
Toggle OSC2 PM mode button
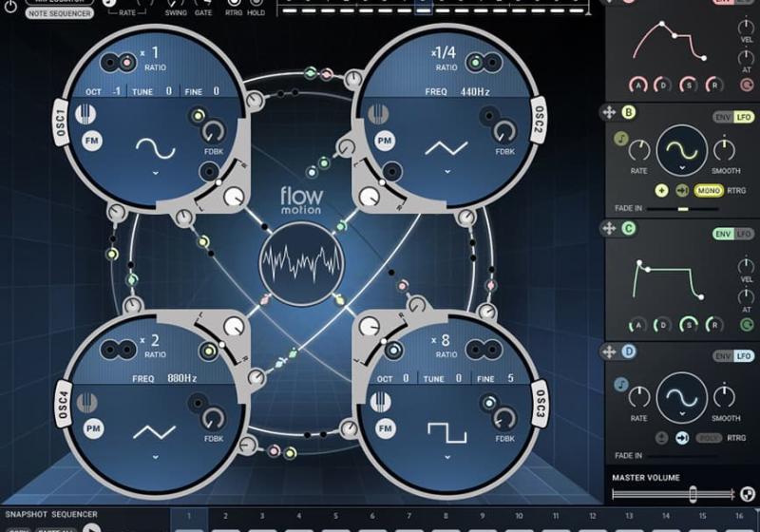tap(385, 141)
